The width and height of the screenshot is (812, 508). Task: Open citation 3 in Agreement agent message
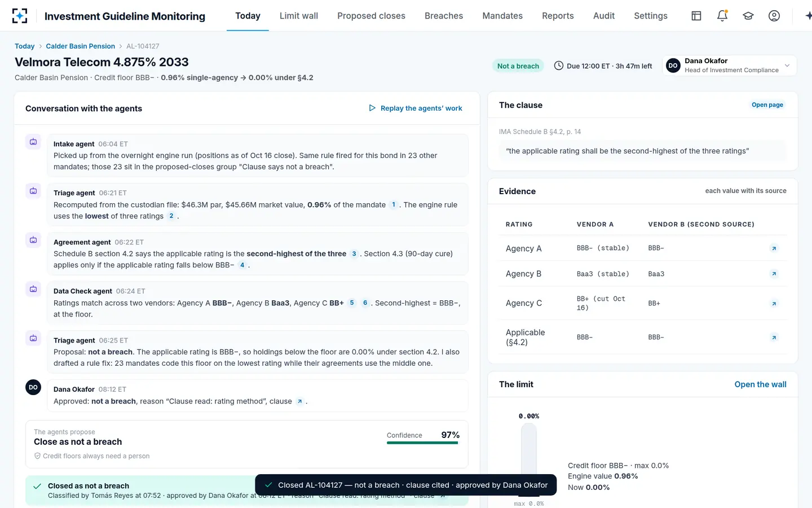pyautogui.click(x=354, y=254)
